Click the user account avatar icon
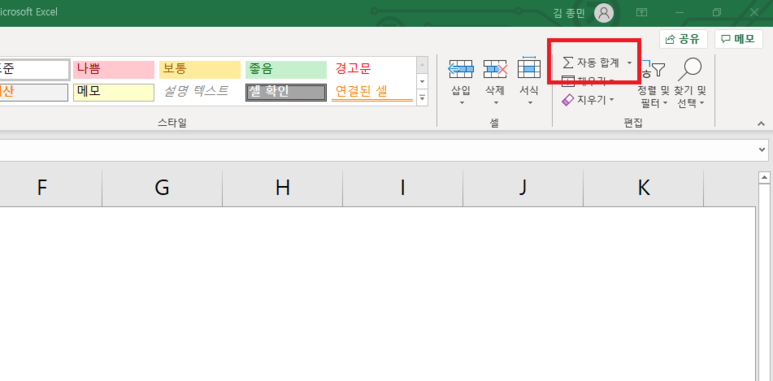This screenshot has height=381, width=773. (603, 12)
